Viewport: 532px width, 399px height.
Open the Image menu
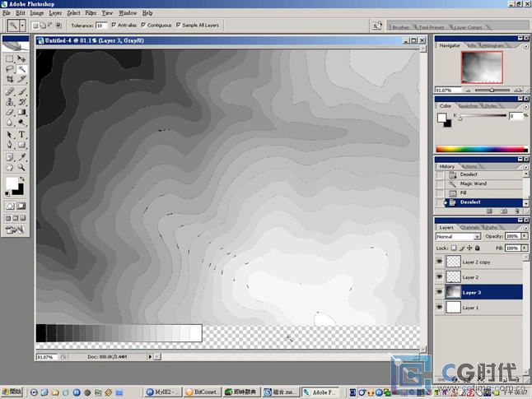(x=36, y=13)
